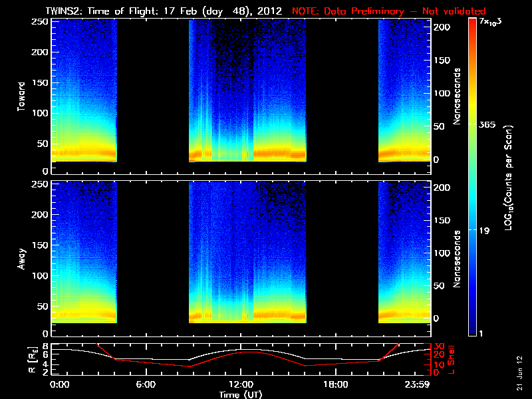
Task: Click the 100 tick on the Away left axis
Action: tap(40, 275)
